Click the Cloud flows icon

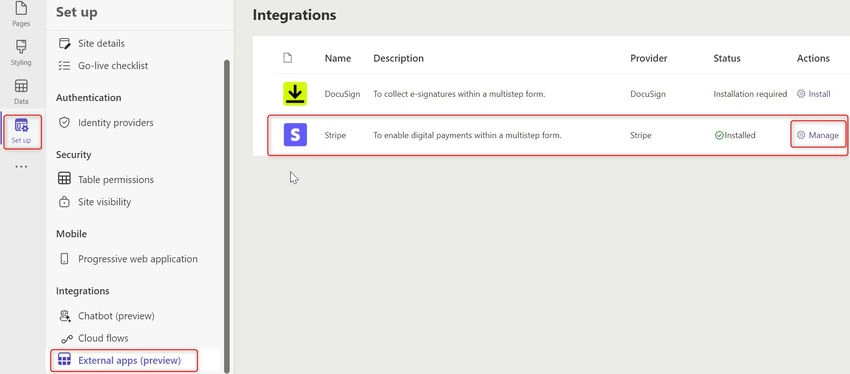tap(67, 338)
